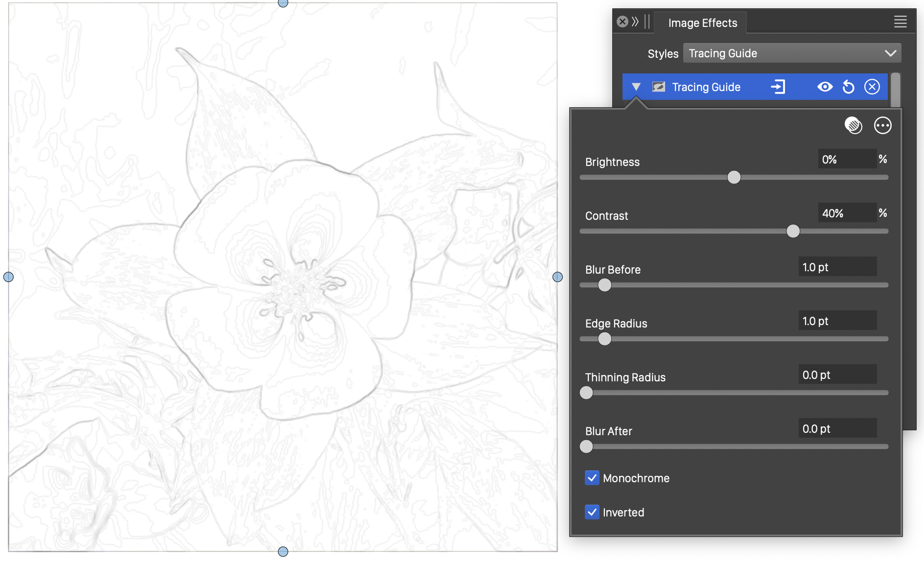Click the Brightness percentage value field
Viewport: 924px width, 561px height.
pyautogui.click(x=847, y=160)
